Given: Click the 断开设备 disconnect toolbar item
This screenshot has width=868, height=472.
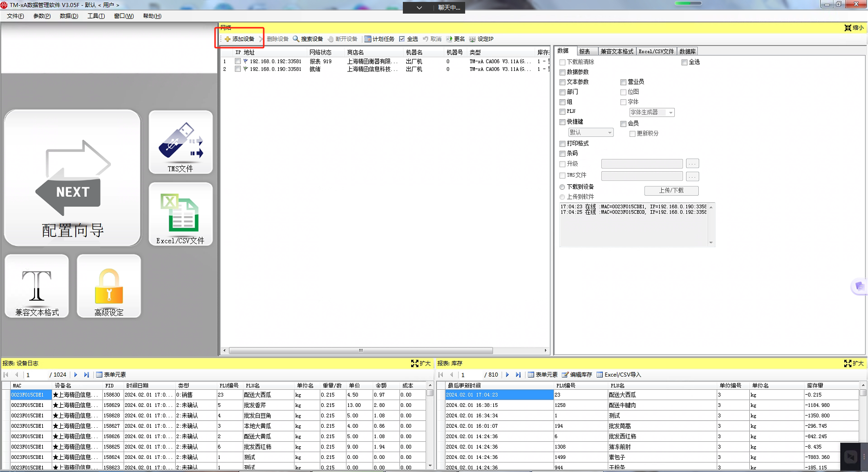Looking at the screenshot, I should [343, 39].
